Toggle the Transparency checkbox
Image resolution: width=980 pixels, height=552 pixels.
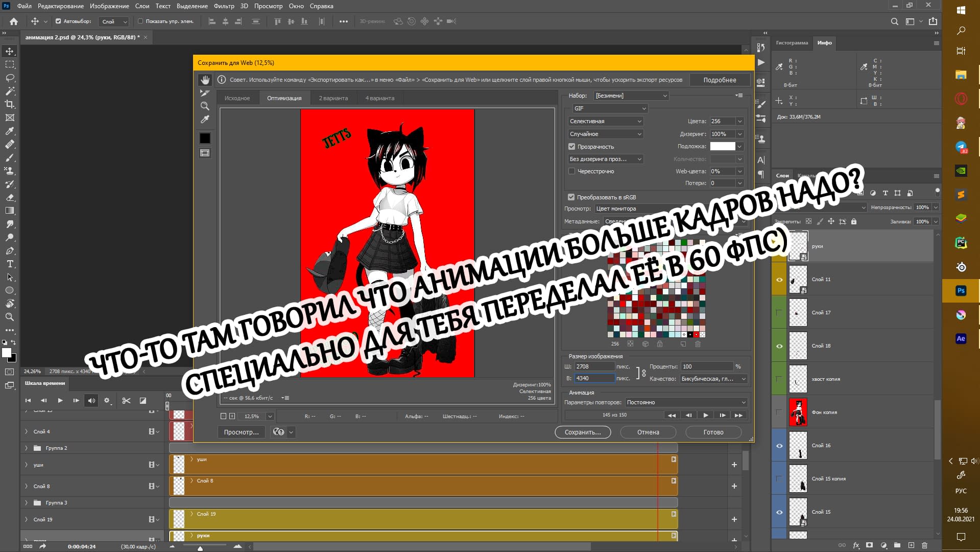click(x=572, y=147)
